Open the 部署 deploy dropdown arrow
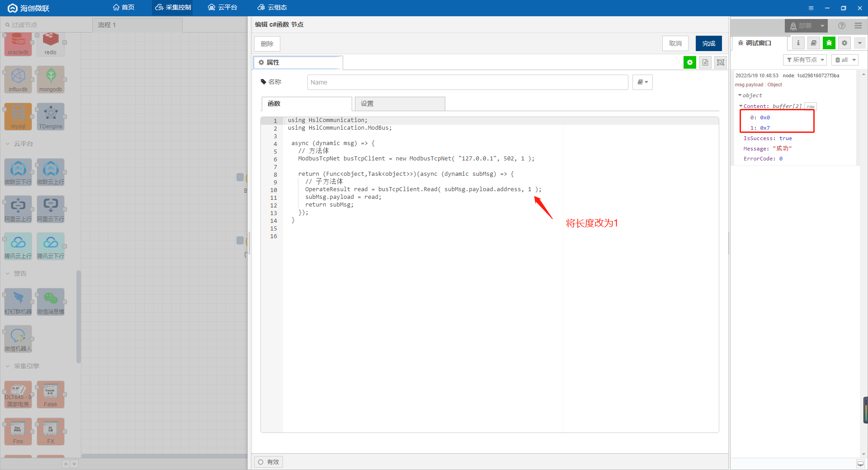This screenshot has height=470, width=868. pyautogui.click(x=822, y=26)
